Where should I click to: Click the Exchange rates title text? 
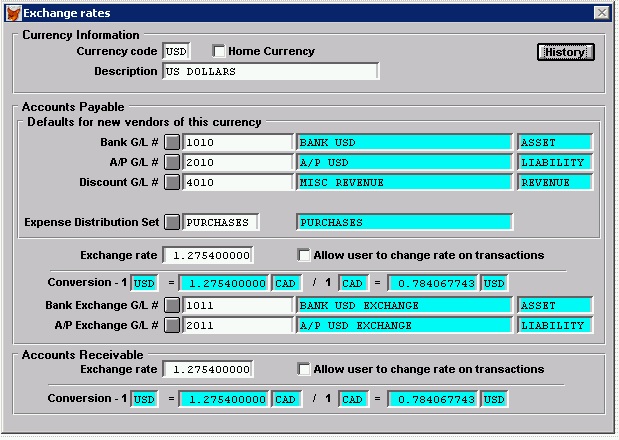pyautogui.click(x=67, y=13)
